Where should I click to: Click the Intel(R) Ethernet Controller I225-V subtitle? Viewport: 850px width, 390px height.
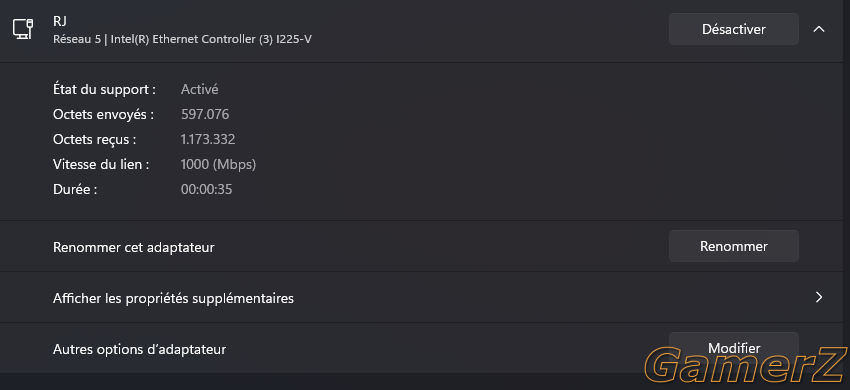pyautogui.click(x=182, y=40)
